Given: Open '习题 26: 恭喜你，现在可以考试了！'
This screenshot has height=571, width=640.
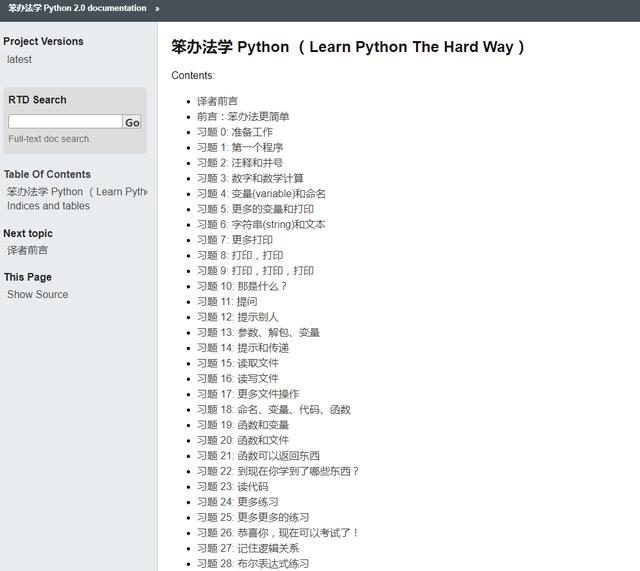Looking at the screenshot, I should click(x=278, y=533).
